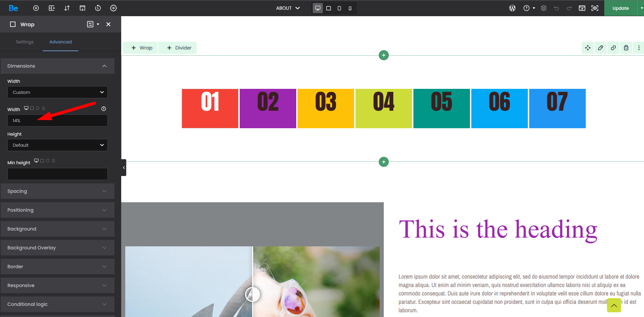The width and height of the screenshot is (644, 317).
Task: Select the red 01 colored block
Action: (210, 108)
